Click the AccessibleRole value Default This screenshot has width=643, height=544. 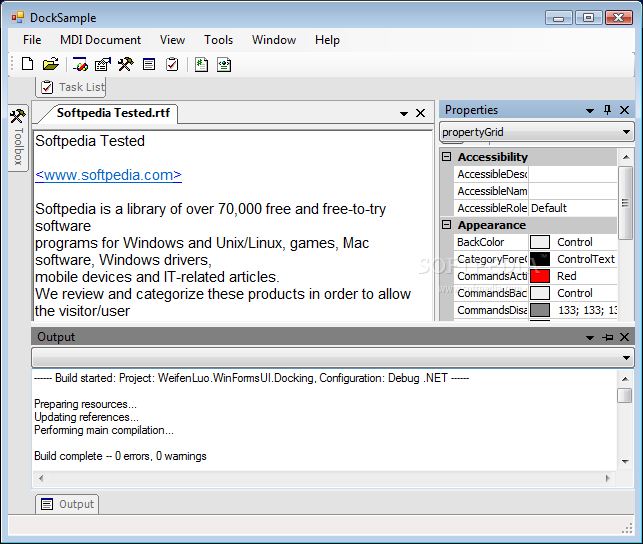[549, 208]
